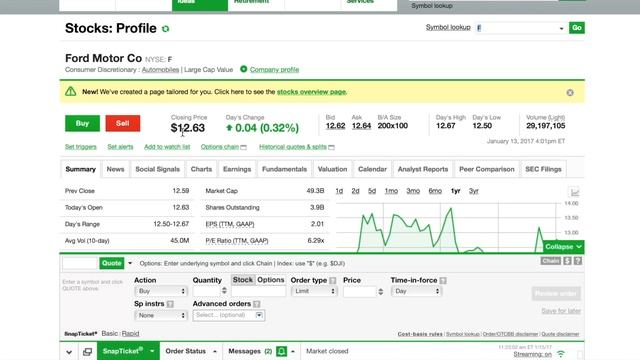Click the help icon next to Order type
Screen dimensions: 640x360
[x=333, y=280]
